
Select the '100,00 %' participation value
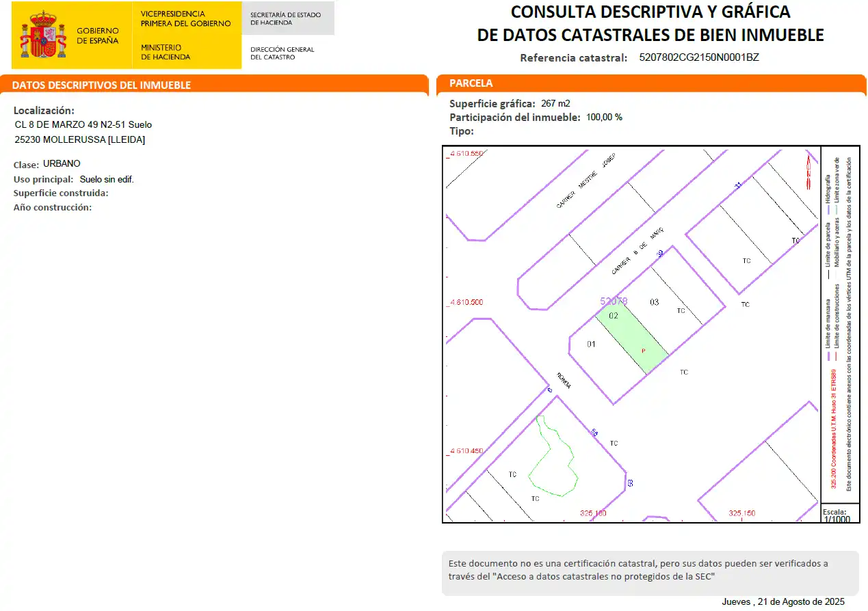tap(604, 118)
